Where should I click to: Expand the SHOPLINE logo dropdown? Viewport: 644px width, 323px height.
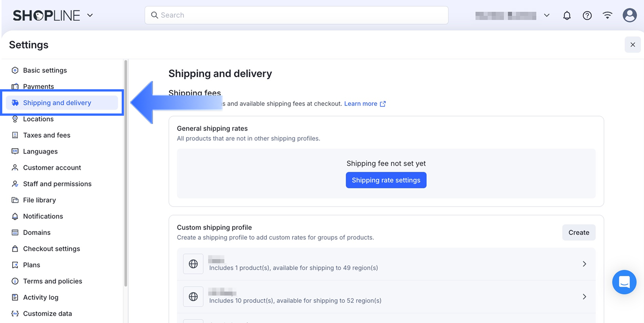pos(90,16)
